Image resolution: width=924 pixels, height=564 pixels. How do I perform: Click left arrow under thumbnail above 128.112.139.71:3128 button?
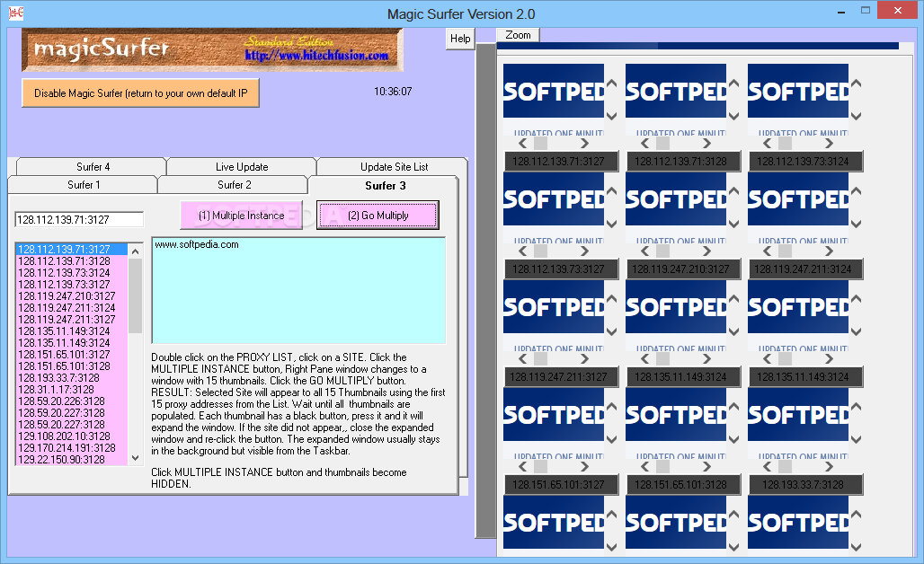645,143
